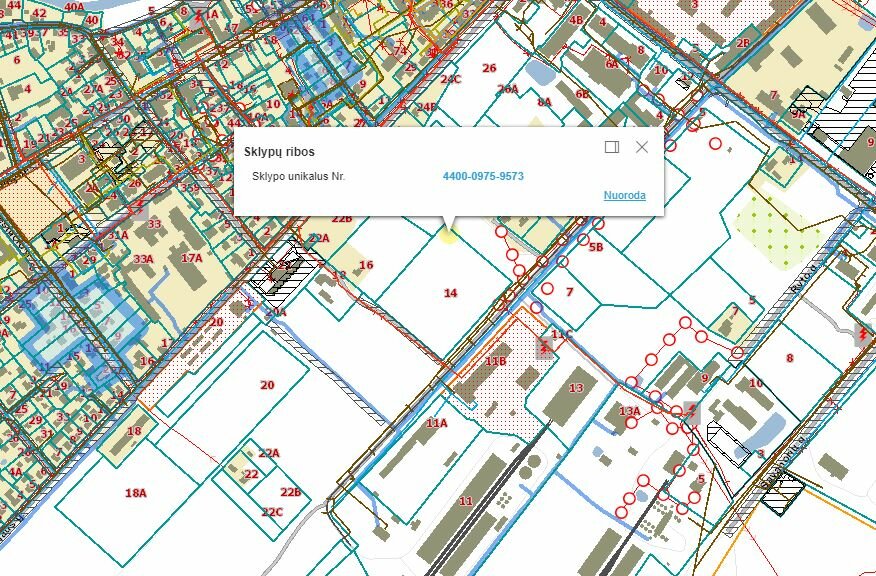Screen dimensions: 876x576
Task: Click parcel label 11A
Action: click(x=436, y=423)
